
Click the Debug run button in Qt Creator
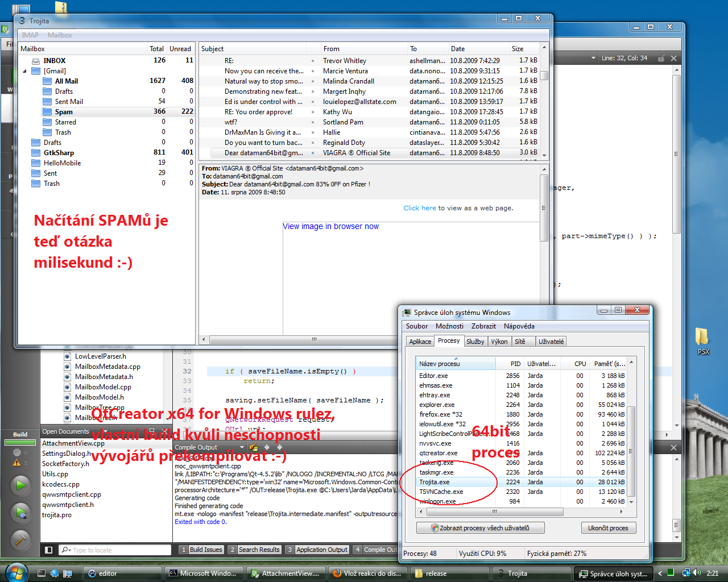click(x=20, y=513)
